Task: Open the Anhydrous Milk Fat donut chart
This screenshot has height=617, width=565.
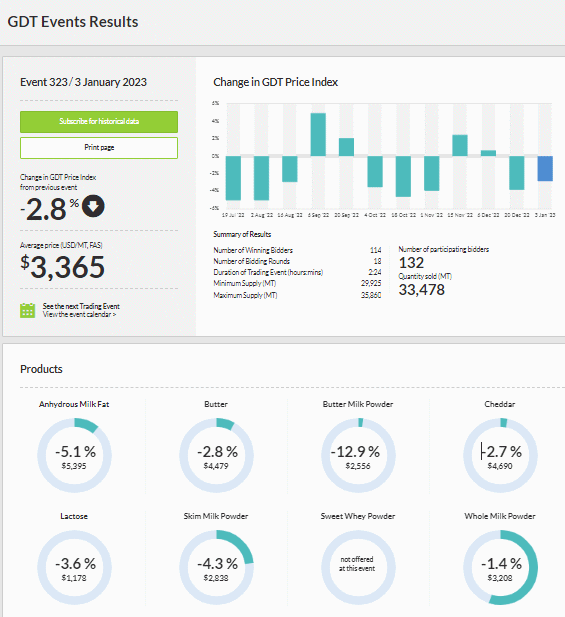Action: [x=74, y=455]
